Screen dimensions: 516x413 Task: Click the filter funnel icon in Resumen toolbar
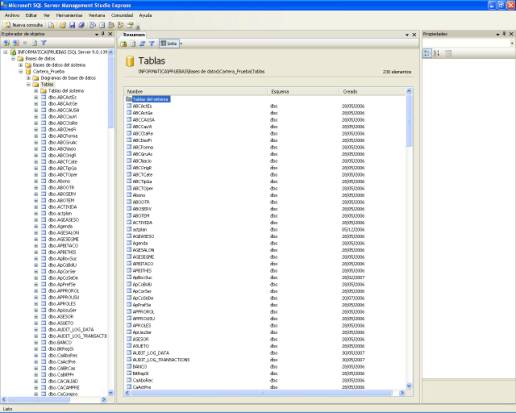tap(152, 44)
